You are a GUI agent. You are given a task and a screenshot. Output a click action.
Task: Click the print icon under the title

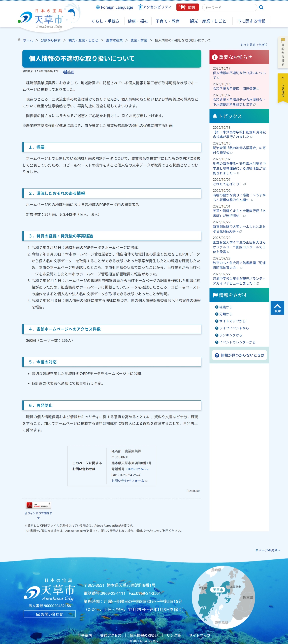click(x=66, y=72)
